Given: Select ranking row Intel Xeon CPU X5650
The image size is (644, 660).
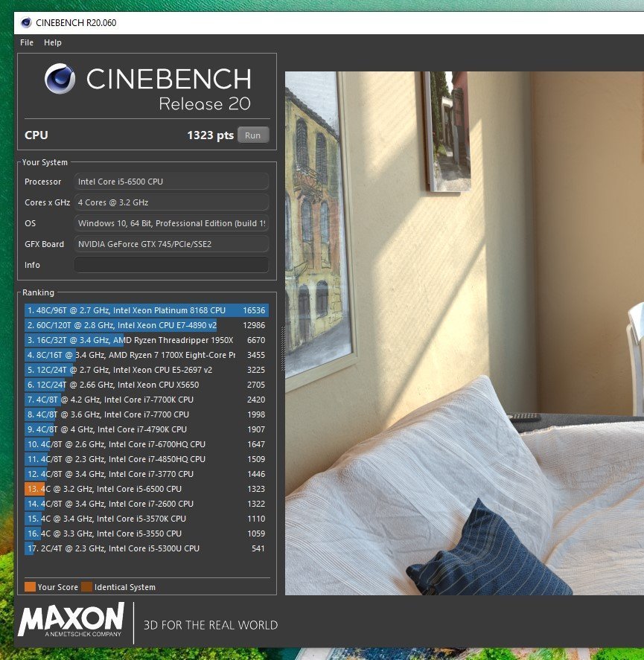Looking at the screenshot, I should point(147,385).
